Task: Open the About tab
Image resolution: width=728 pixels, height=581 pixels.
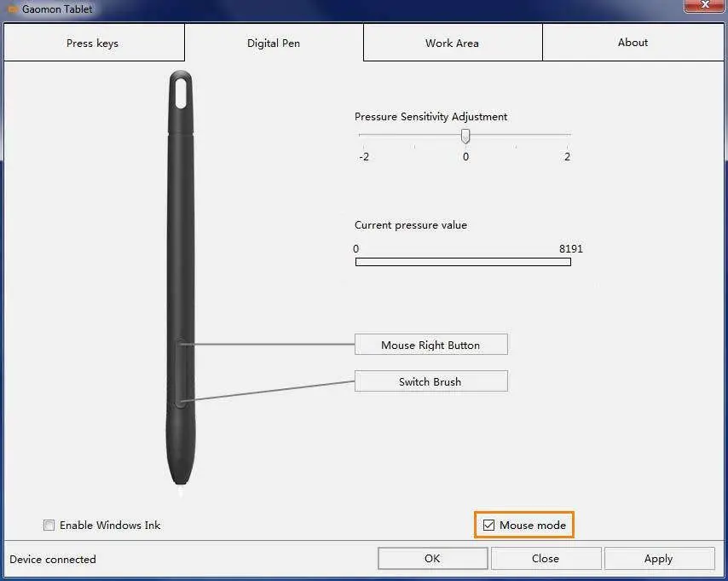Action: [633, 43]
